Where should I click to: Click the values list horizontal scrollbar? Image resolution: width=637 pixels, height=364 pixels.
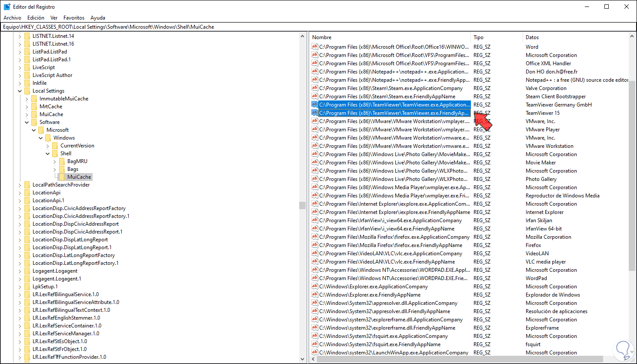[461, 360]
